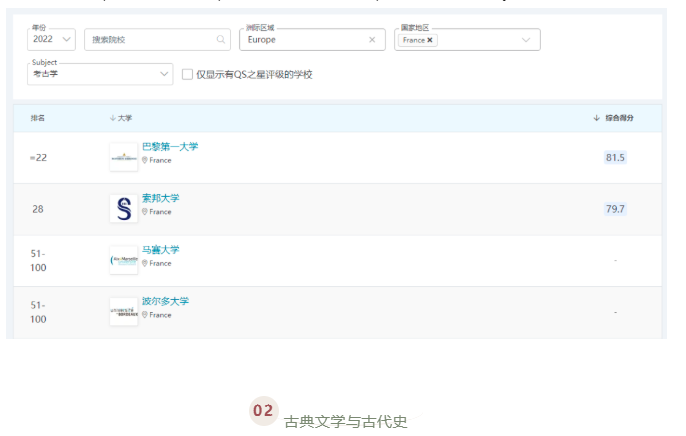Image resolution: width=686 pixels, height=436 pixels.
Task: Click the location pin icon under 索邦大学
Action: [145, 212]
